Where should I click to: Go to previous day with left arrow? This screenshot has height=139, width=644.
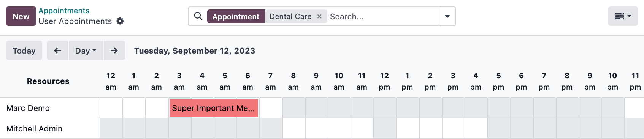(57, 51)
